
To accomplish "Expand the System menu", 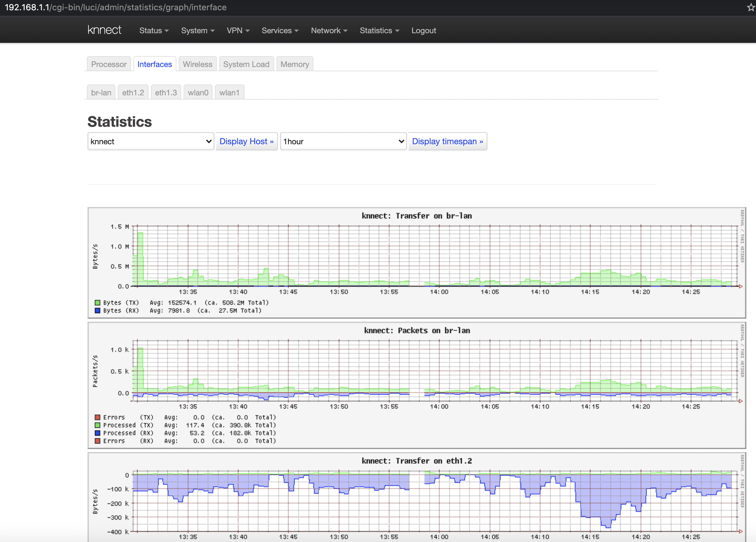I will [x=197, y=30].
